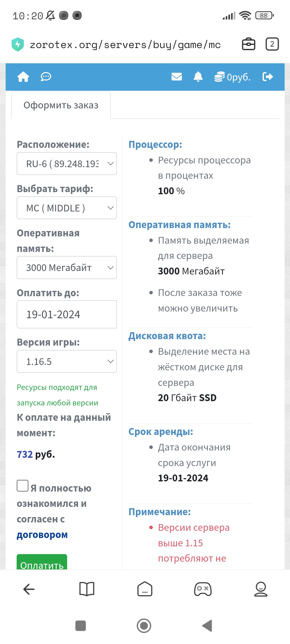Tap the browser profile icon

(261, 589)
